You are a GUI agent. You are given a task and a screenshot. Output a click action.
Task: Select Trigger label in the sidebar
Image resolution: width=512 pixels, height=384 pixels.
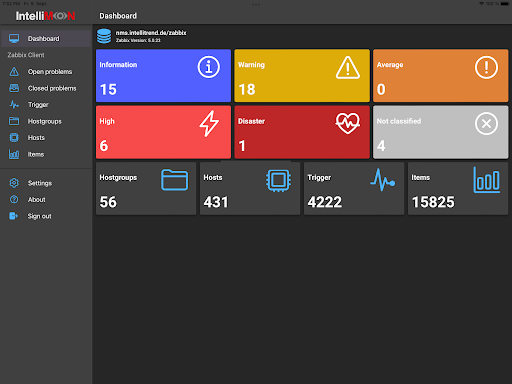[38, 105]
